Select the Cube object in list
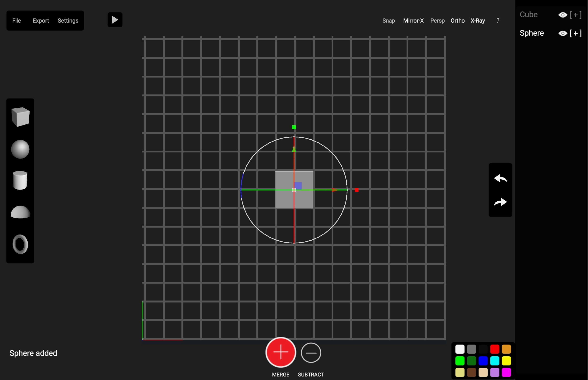588x380 pixels. 528,15
